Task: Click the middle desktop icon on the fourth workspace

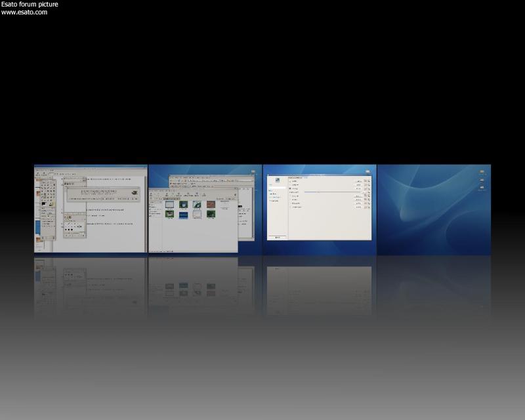Action: [x=482, y=179]
